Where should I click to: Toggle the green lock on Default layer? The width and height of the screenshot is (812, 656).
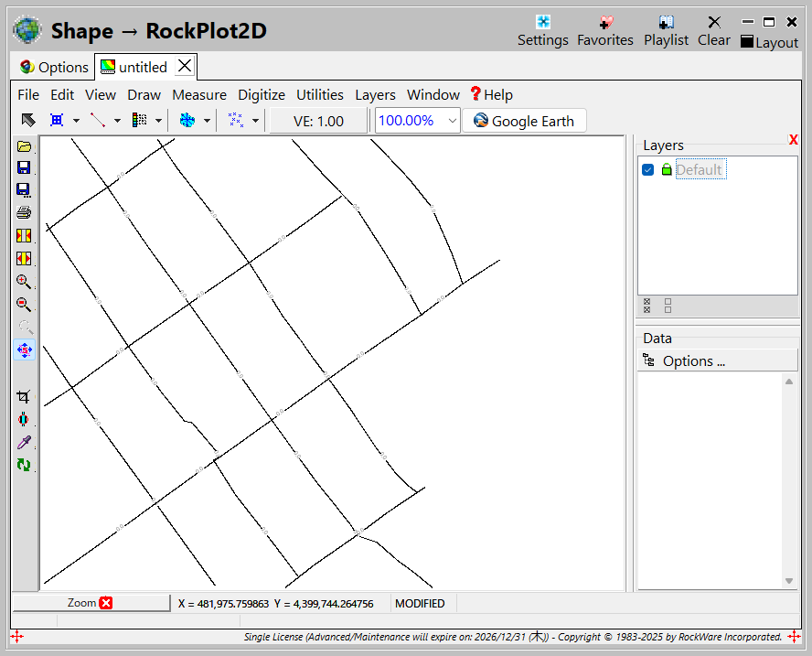coord(666,169)
